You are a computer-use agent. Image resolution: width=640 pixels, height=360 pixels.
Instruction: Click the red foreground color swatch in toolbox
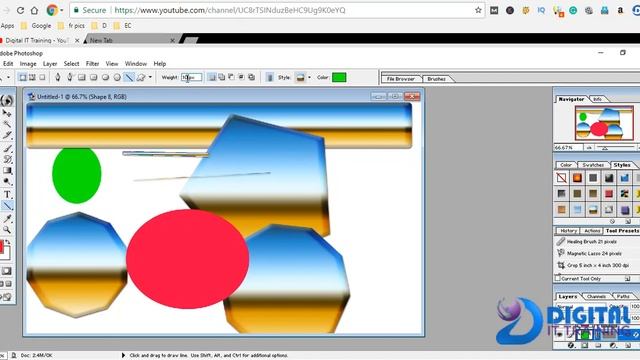click(x=1, y=247)
